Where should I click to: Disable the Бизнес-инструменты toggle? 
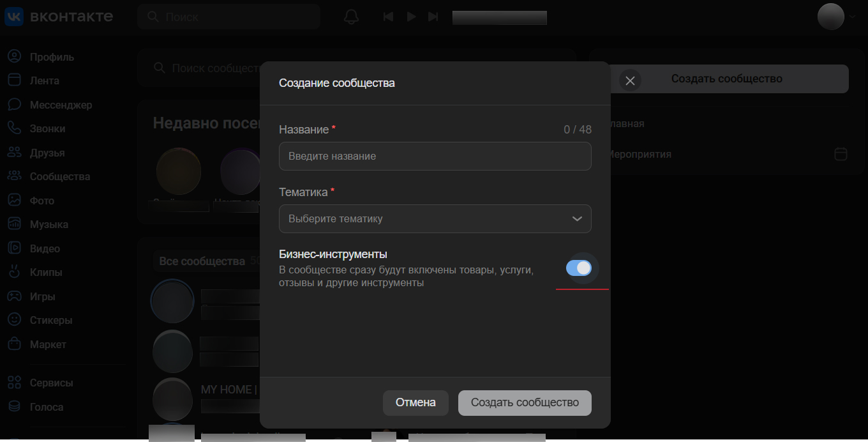pyautogui.click(x=579, y=268)
